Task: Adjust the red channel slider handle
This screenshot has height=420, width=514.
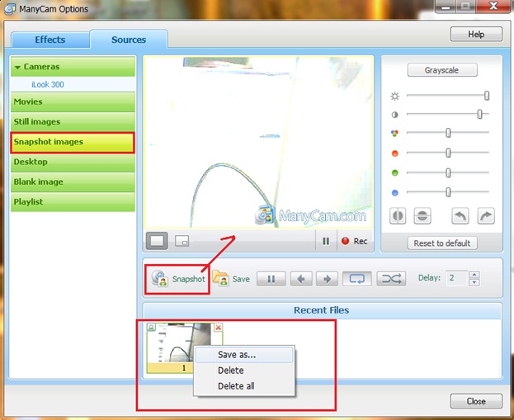Action: point(448,153)
